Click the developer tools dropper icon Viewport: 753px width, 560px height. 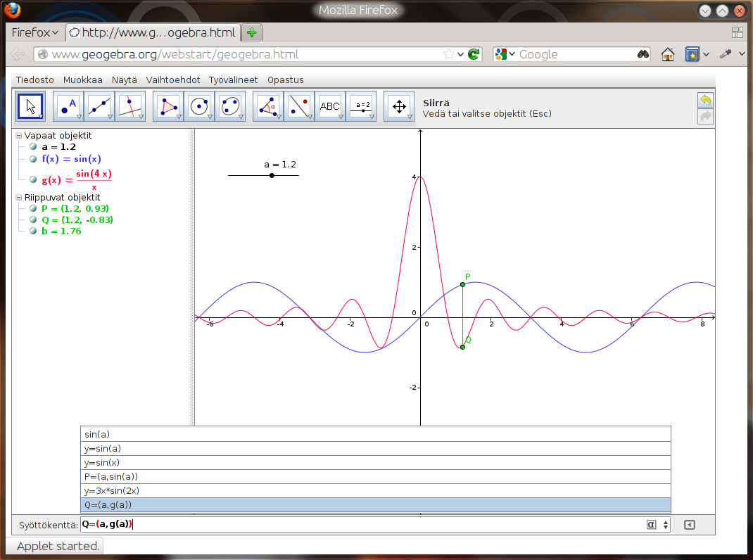pos(726,54)
